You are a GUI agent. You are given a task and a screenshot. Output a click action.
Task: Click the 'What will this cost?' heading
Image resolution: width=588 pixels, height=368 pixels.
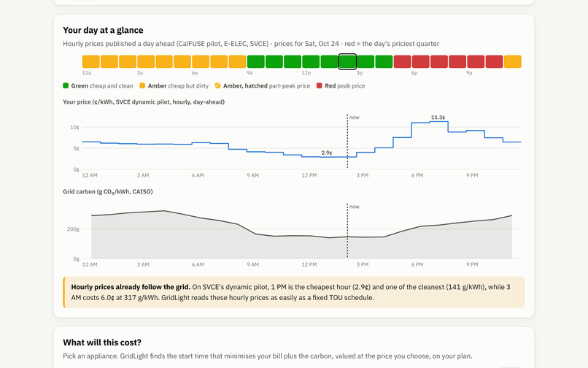tap(102, 342)
